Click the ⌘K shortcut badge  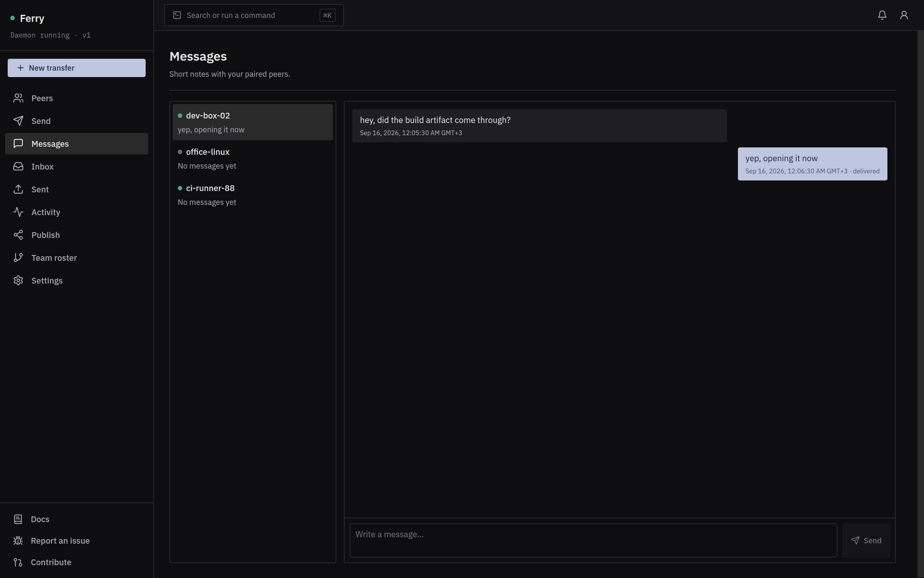pyautogui.click(x=327, y=15)
